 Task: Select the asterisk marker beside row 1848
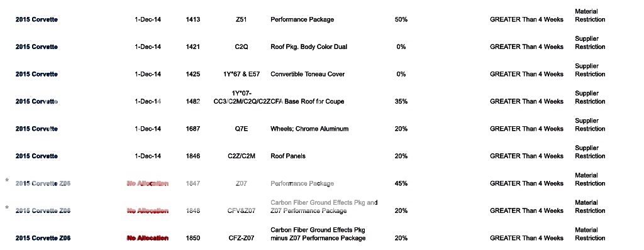click(x=7, y=208)
